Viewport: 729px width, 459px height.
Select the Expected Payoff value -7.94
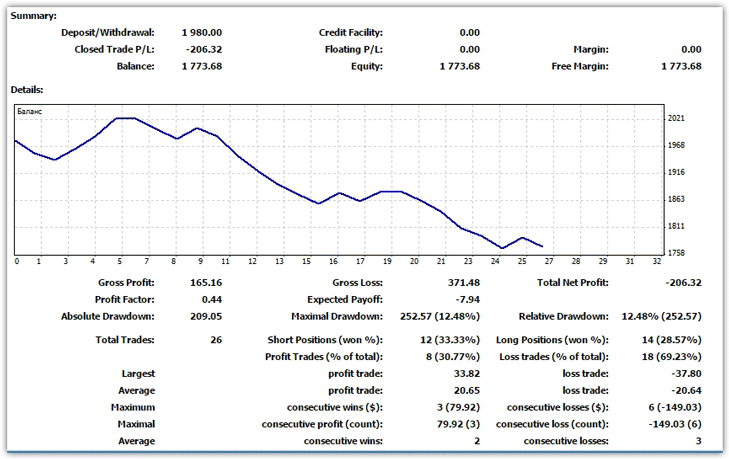[465, 299]
